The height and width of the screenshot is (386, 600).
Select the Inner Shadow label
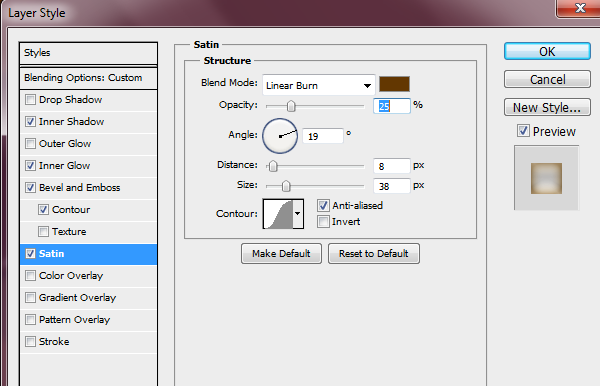pyautogui.click(x=72, y=122)
